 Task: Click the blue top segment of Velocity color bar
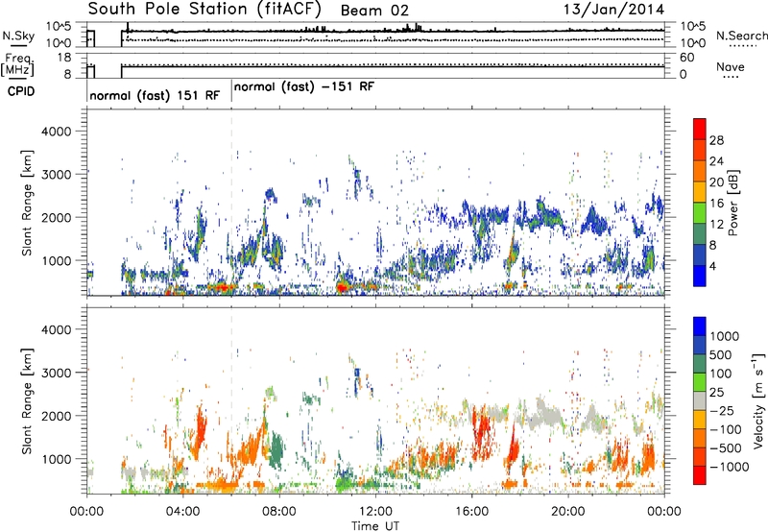tap(700, 326)
